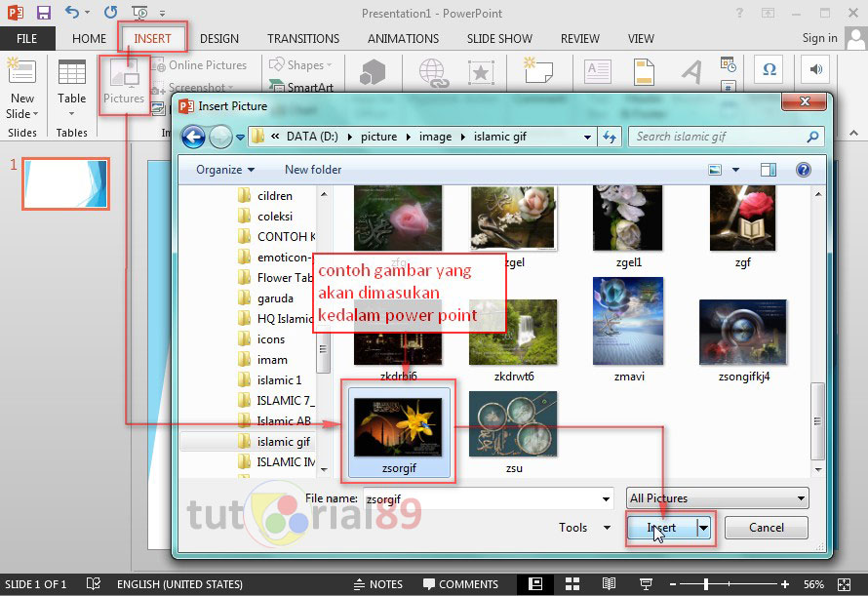Open dialog Help question mark
Viewport: 868px width, 596px height.
pyautogui.click(x=804, y=170)
